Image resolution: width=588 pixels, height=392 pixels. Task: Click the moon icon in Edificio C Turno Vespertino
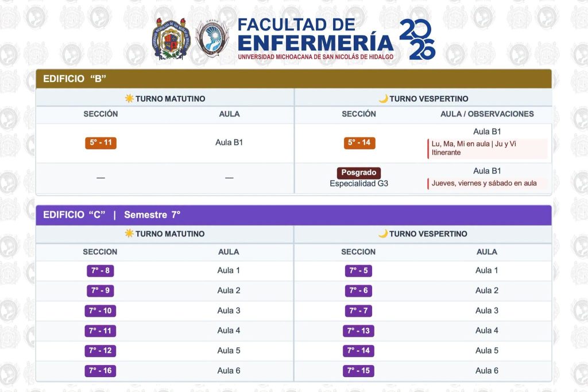click(x=383, y=234)
